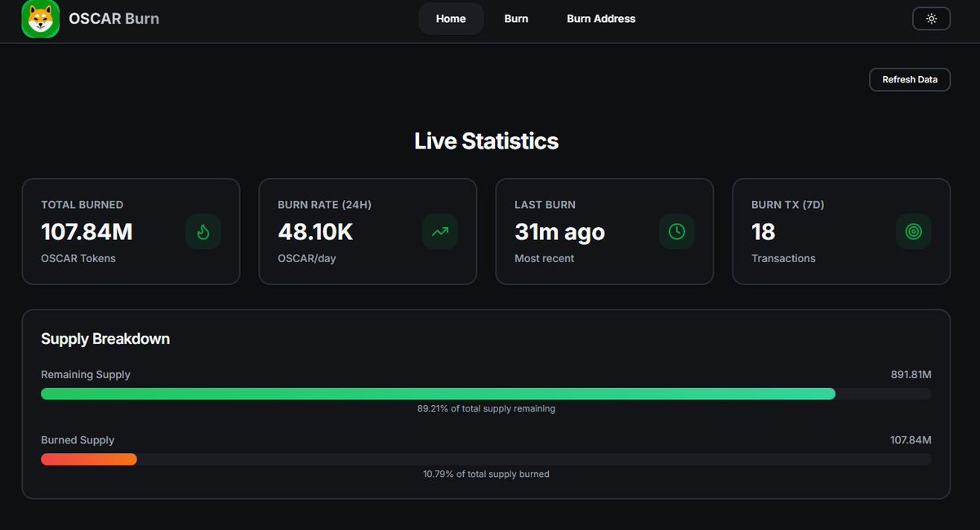Click the 107.84M total burned value
This screenshot has width=980, height=530.
(x=87, y=232)
